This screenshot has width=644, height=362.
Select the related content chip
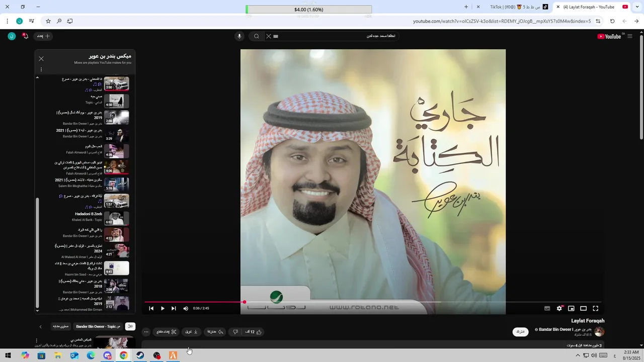tap(60, 326)
